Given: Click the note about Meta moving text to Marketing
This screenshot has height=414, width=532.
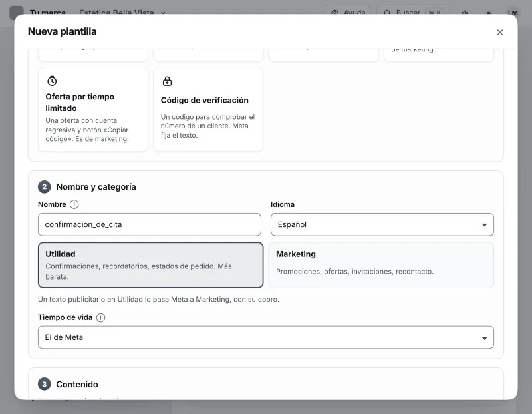Looking at the screenshot, I should coord(158,300).
